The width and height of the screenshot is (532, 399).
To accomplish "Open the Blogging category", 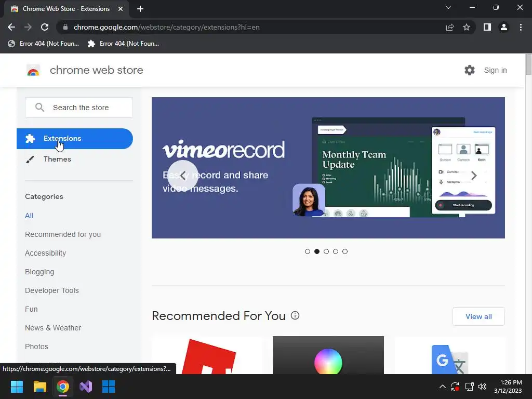I will (39, 272).
